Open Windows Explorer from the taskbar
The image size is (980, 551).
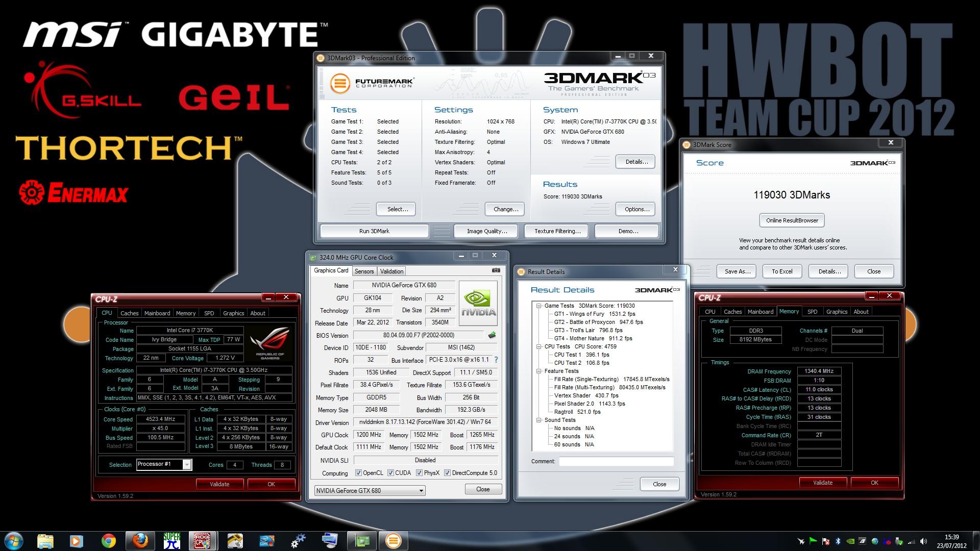click(x=45, y=541)
